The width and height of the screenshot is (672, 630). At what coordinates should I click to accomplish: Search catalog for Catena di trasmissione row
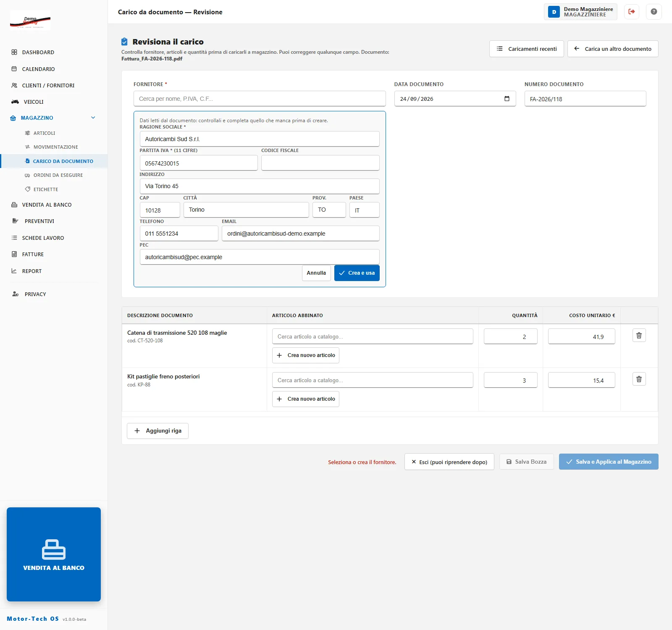373,336
